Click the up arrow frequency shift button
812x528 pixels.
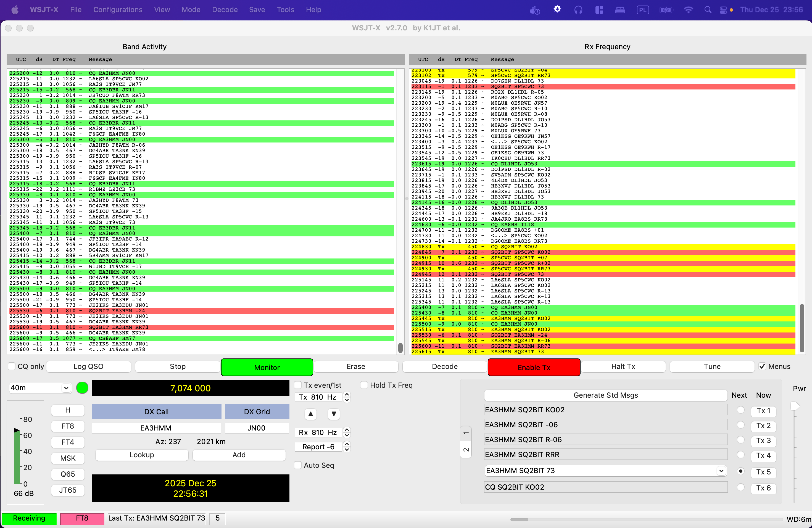310,414
